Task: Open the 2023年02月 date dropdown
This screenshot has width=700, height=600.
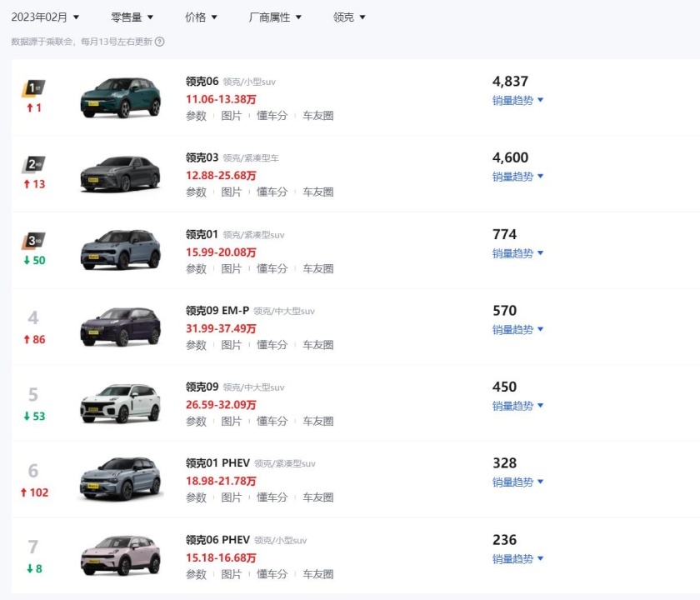Action: (45, 17)
